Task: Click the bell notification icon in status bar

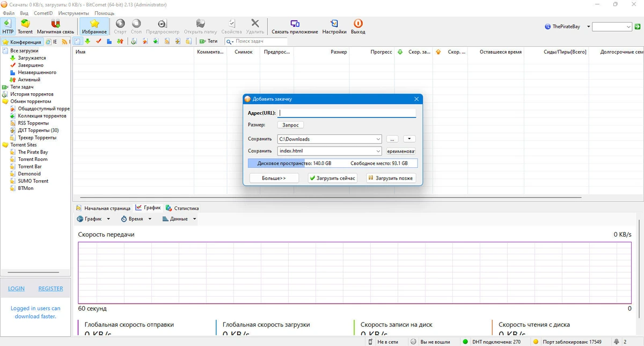Action: pos(617,342)
